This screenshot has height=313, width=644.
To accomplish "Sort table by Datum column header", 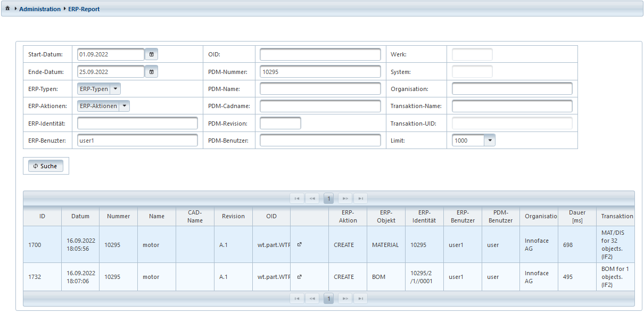I will click(80, 216).
